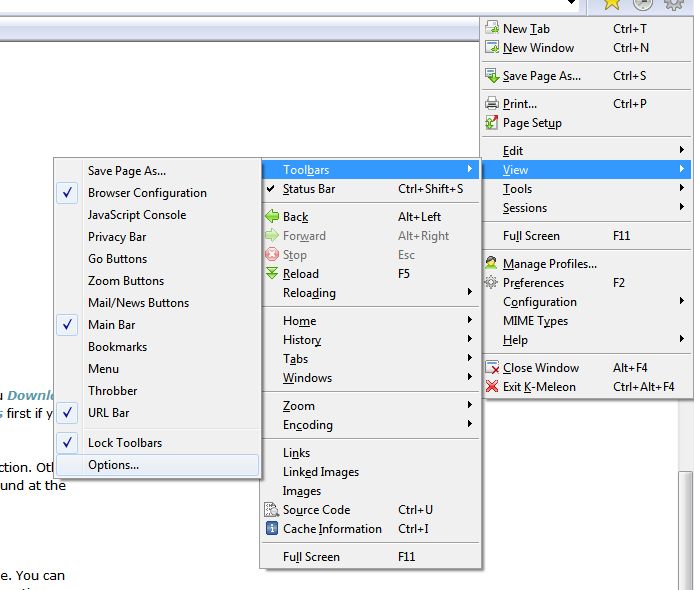Click the Preferences gear icon

click(491, 282)
